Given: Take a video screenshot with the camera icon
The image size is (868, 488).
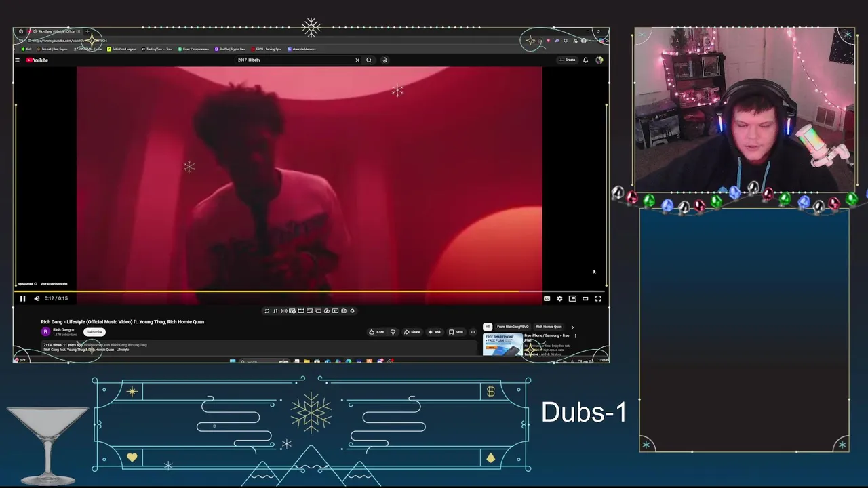Looking at the screenshot, I should [343, 311].
